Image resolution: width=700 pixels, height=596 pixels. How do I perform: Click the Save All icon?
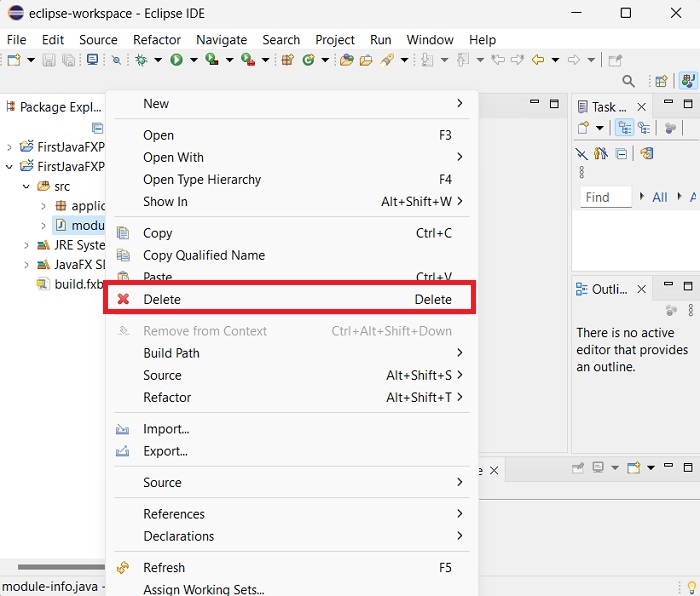click(68, 60)
